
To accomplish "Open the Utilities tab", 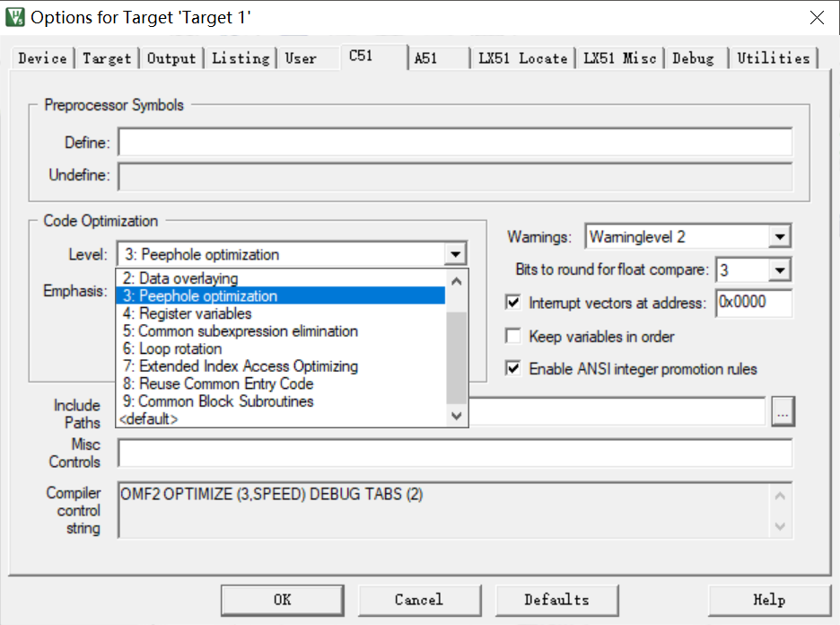I will click(774, 57).
